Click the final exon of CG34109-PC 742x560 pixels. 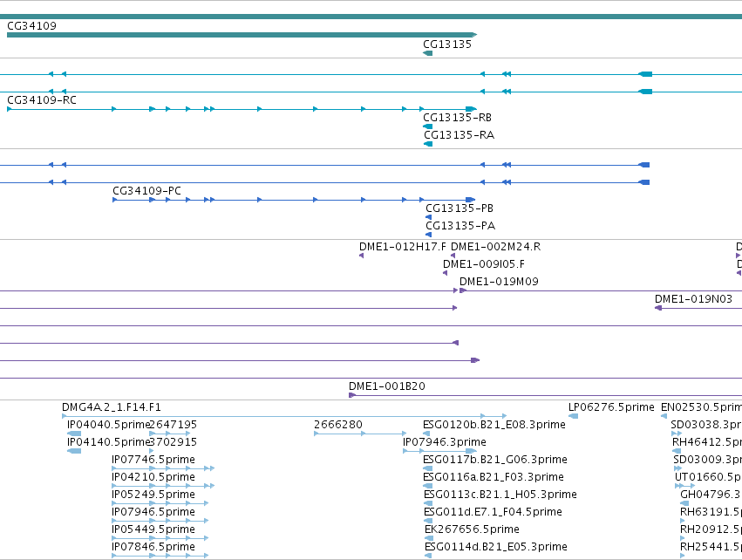(x=470, y=200)
